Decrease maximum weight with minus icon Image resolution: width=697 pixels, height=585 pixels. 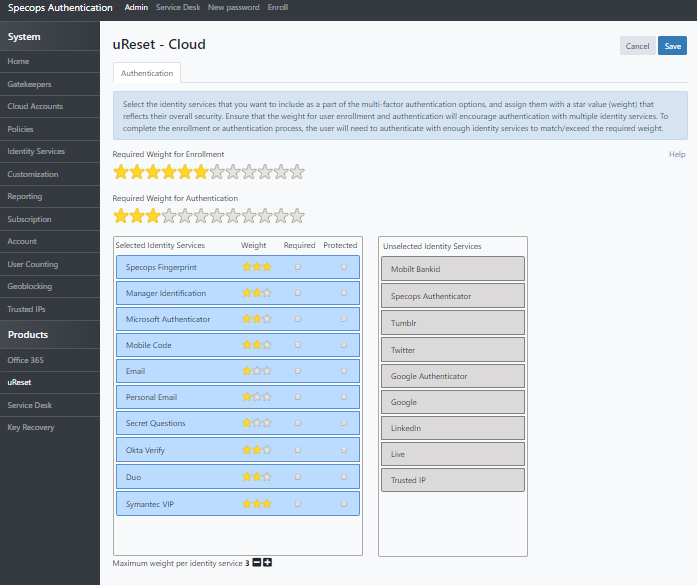[x=256, y=563]
